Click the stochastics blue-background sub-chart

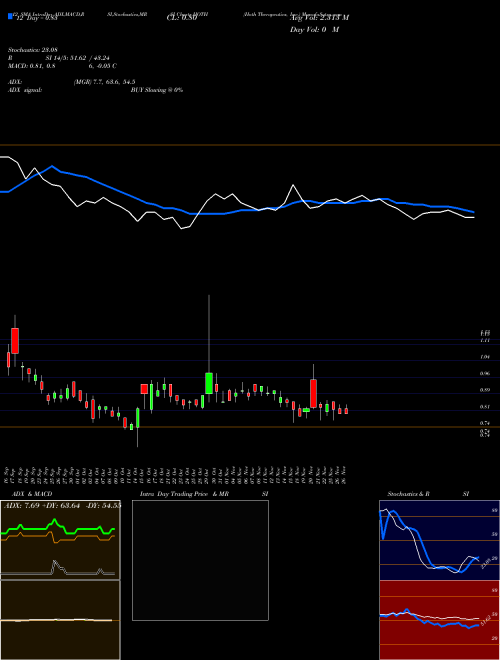click(x=439, y=540)
